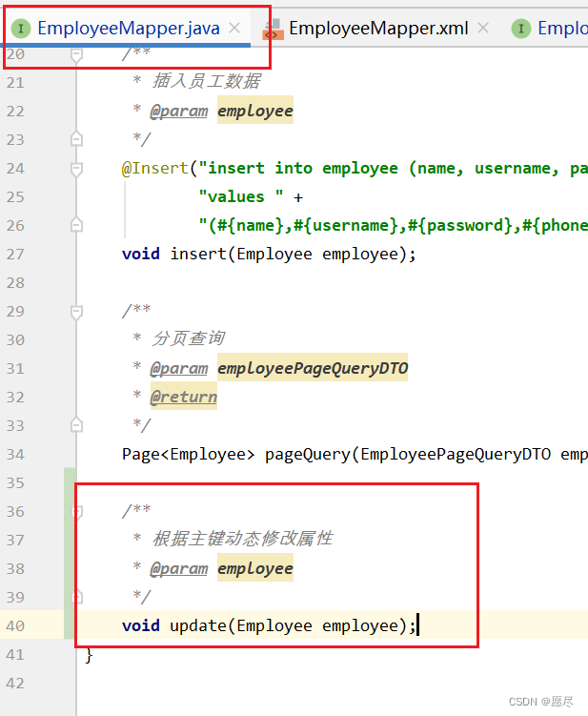This screenshot has width=588, height=716.
Task: Click the @param tag at line 38
Action: click(179, 569)
